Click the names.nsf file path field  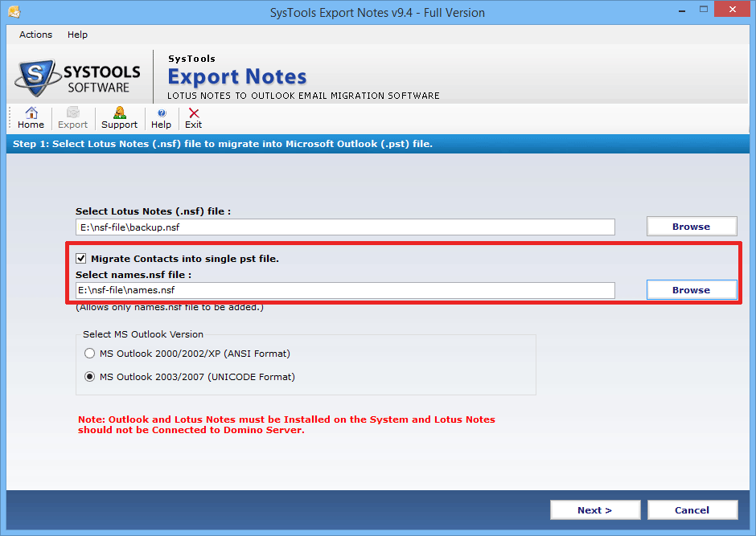pos(345,290)
